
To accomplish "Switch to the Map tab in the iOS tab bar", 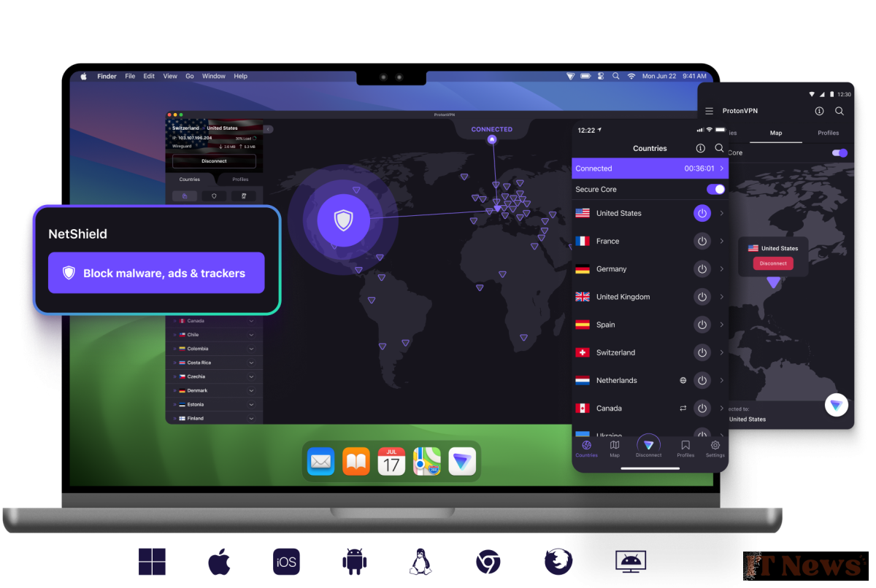I will point(615,448).
